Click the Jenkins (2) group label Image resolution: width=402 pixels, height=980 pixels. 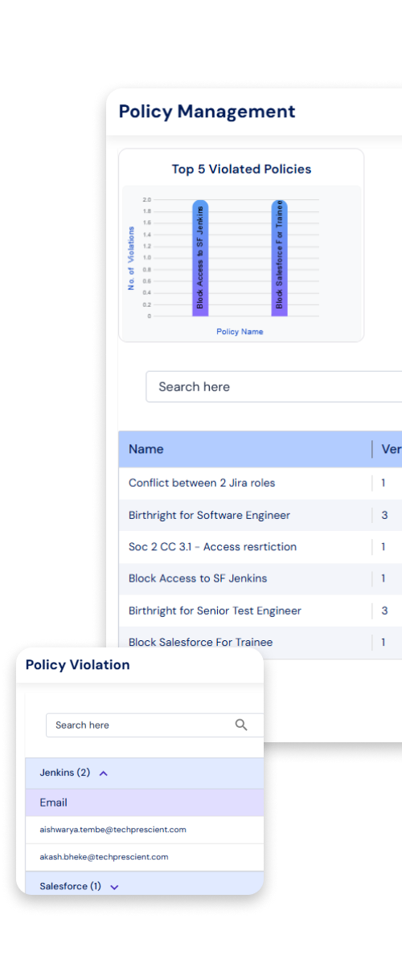65,773
